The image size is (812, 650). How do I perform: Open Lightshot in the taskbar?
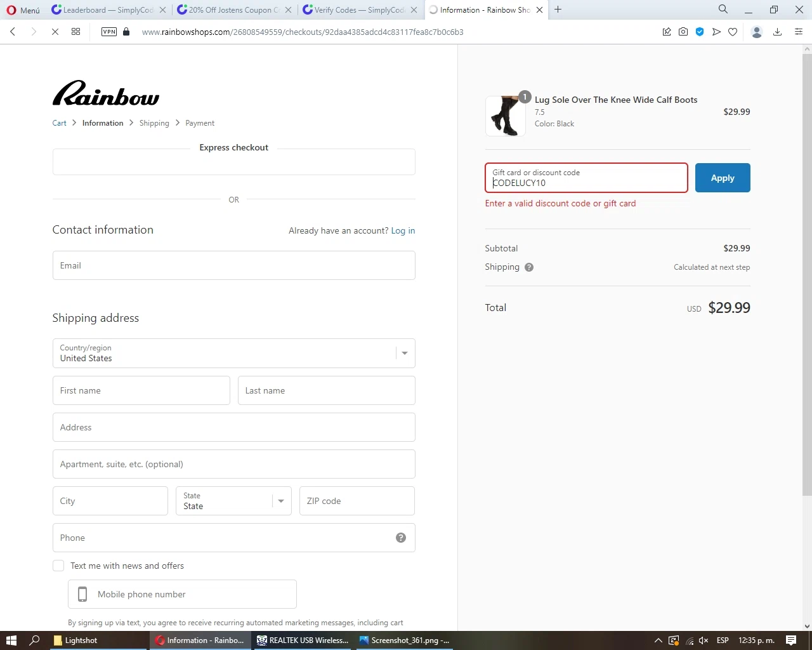(98, 640)
